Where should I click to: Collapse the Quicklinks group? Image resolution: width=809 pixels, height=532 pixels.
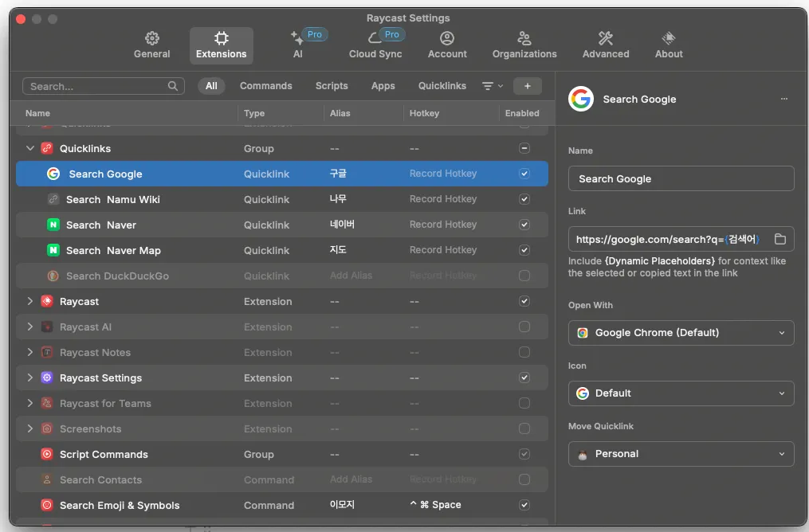pos(30,148)
